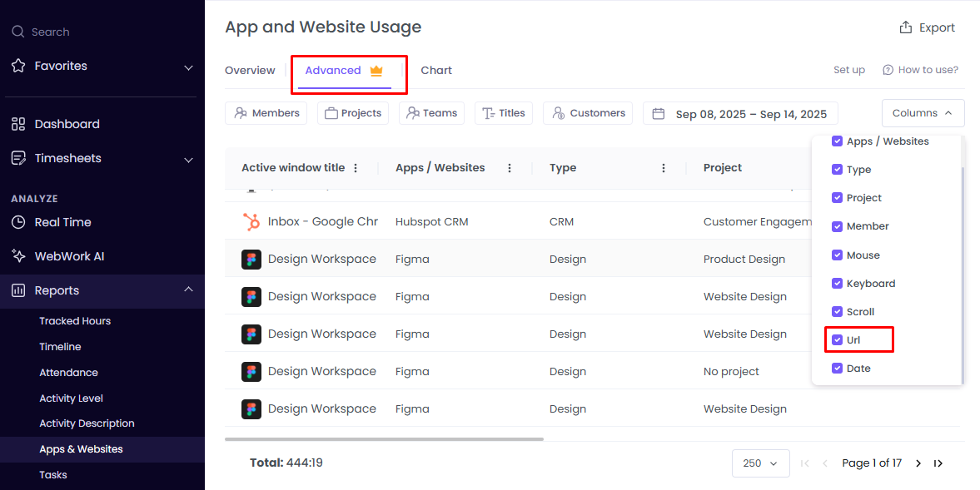The height and width of the screenshot is (490, 980).
Task: Open the Titles filter
Action: pos(503,113)
